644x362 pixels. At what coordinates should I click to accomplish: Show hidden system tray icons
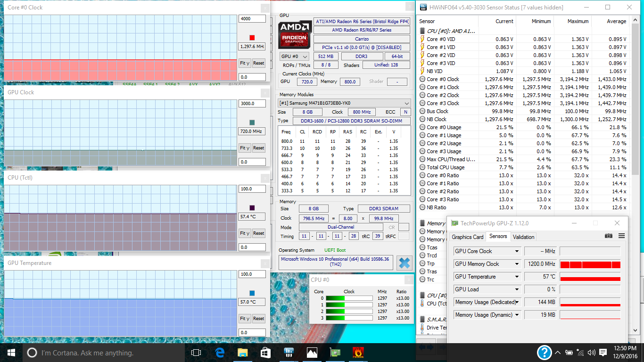point(558,352)
